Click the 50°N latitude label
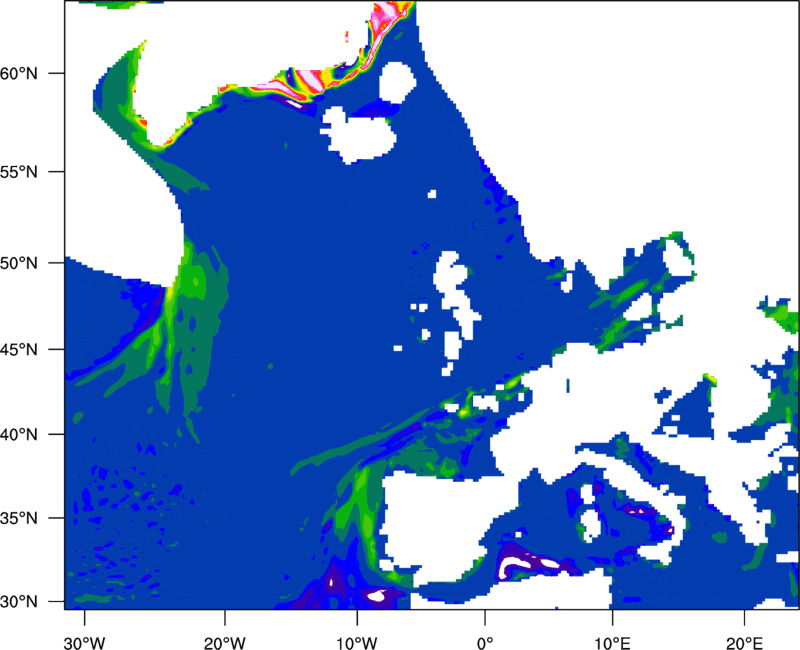Viewport: 800px width, 650px height. coord(19,263)
